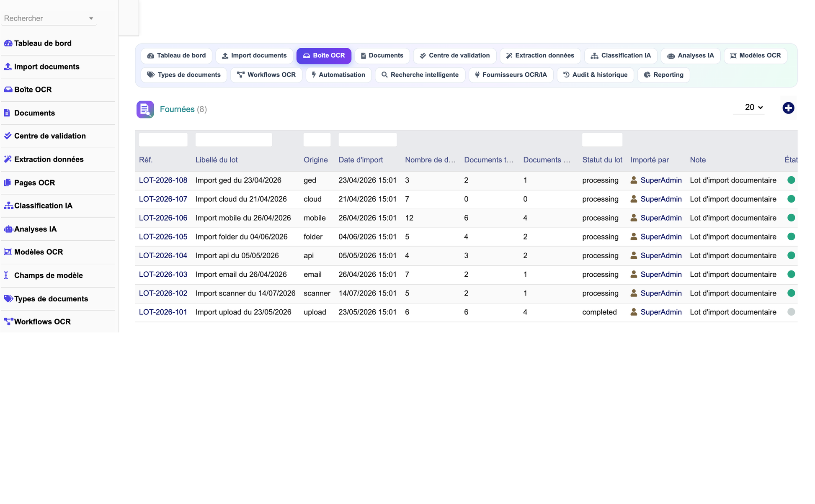Open Extraction données top tab
815x504 pixels.
(540, 56)
